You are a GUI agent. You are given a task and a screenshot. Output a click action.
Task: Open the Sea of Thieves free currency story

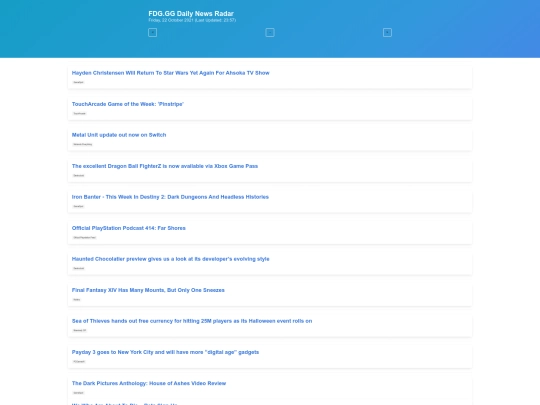pyautogui.click(x=192, y=321)
